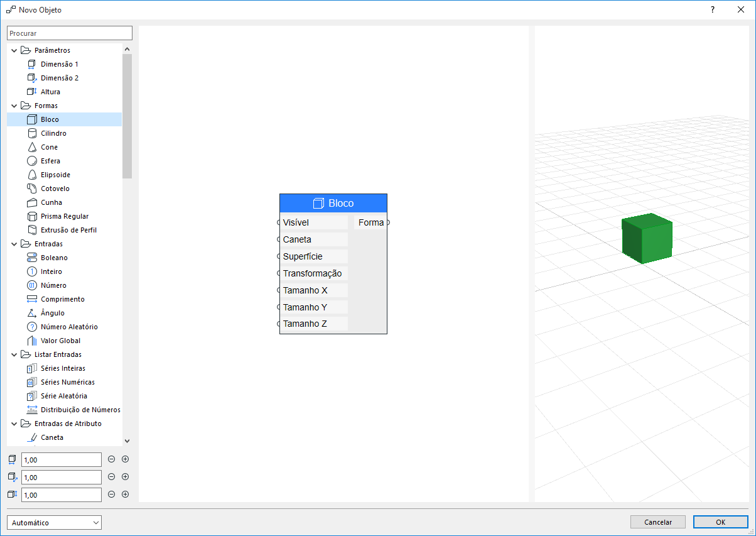Click the Altura value field
This screenshot has width=756, height=536.
(x=62, y=495)
